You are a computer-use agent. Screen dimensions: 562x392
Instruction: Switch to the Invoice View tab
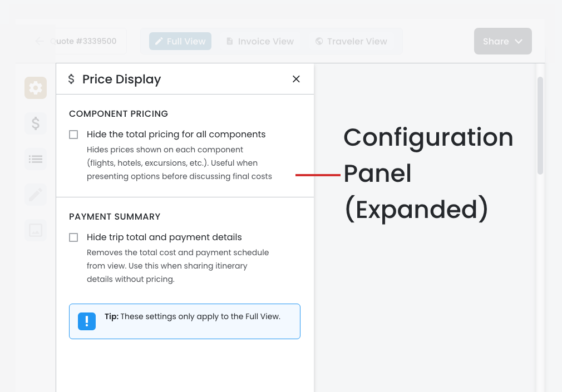[260, 41]
